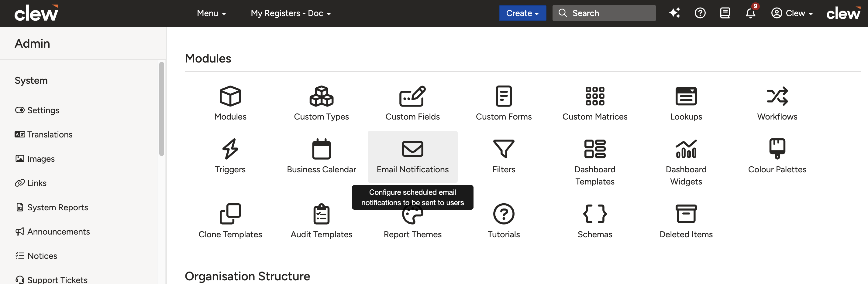Click the Clone Templates label

coord(230,234)
